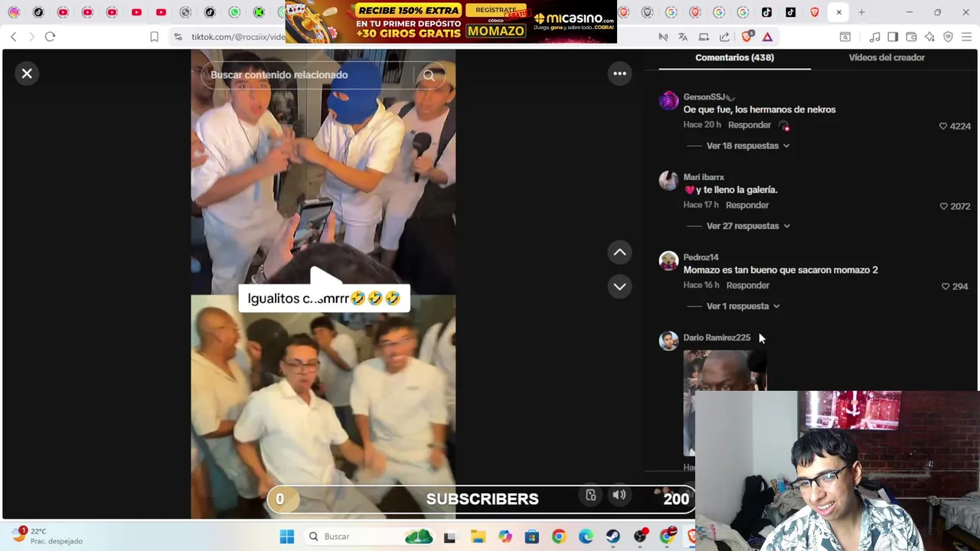980x551 pixels.
Task: Open File Explorer from taskbar
Action: click(x=478, y=536)
